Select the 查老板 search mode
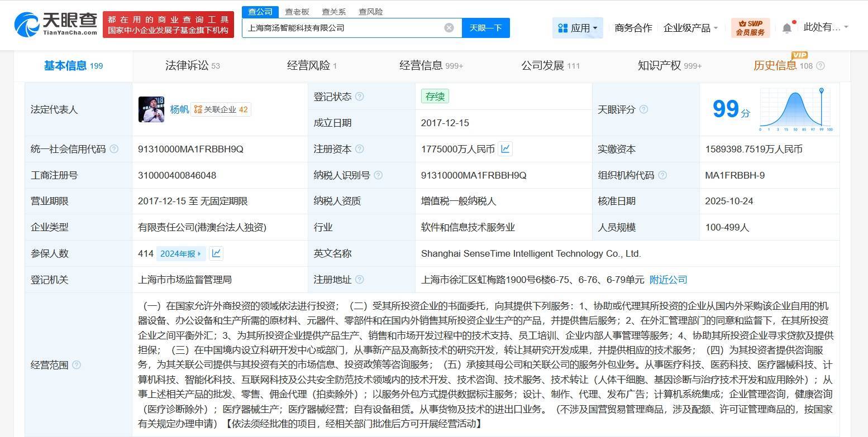 [297, 12]
